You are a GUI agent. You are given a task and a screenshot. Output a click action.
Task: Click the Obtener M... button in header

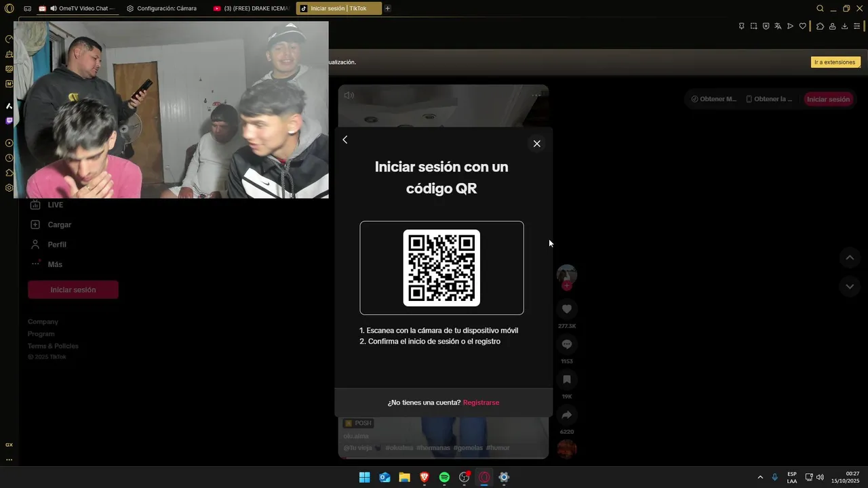click(713, 99)
